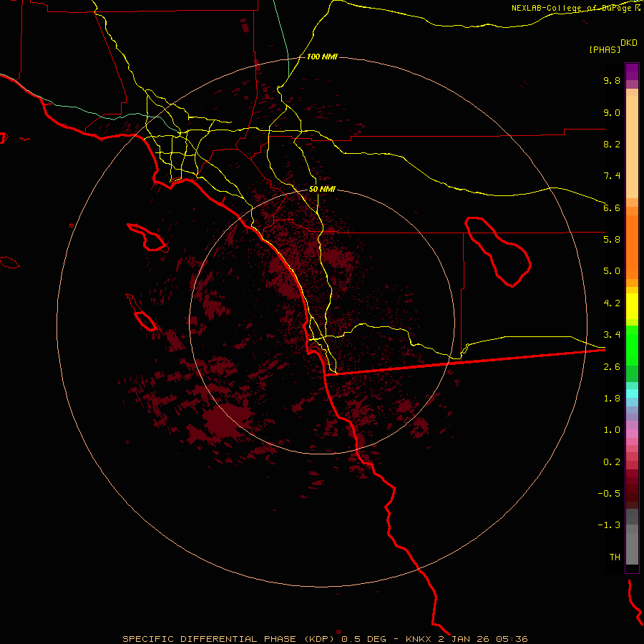Click the 'DKD' units label above the color scale
This screenshot has width=644, height=644.
coord(629,42)
